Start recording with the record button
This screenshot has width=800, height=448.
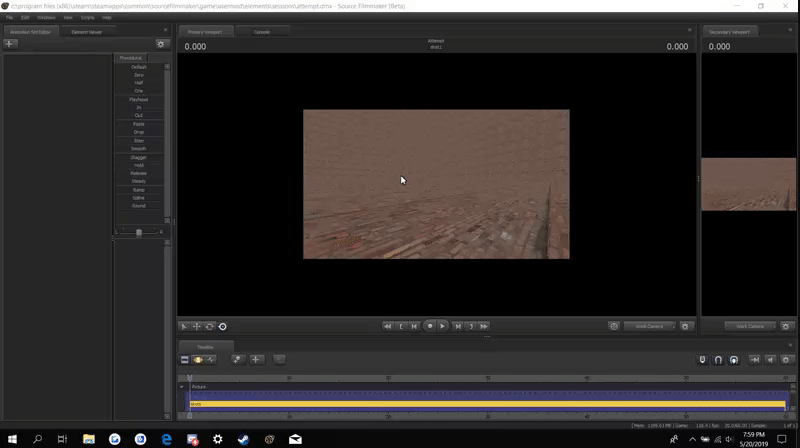(x=430, y=327)
